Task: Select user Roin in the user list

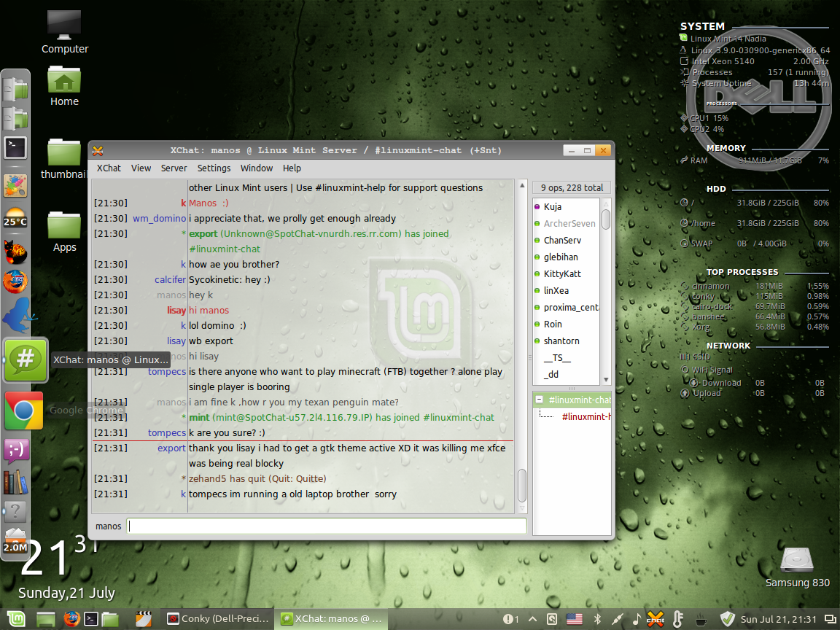Action: 552,324
